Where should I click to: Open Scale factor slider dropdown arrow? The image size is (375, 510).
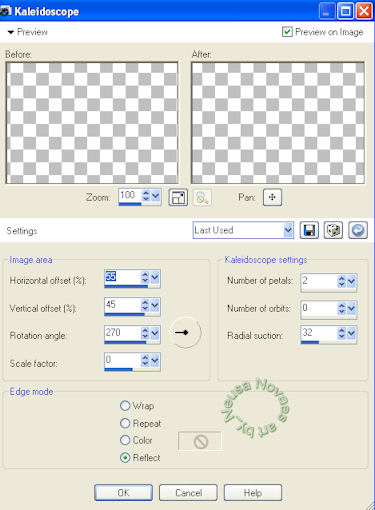[155, 360]
